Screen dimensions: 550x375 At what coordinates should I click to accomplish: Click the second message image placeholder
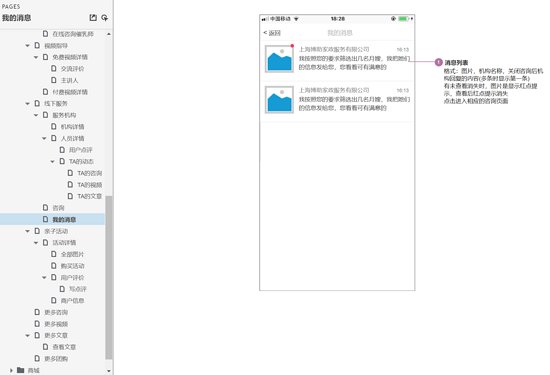point(279,100)
